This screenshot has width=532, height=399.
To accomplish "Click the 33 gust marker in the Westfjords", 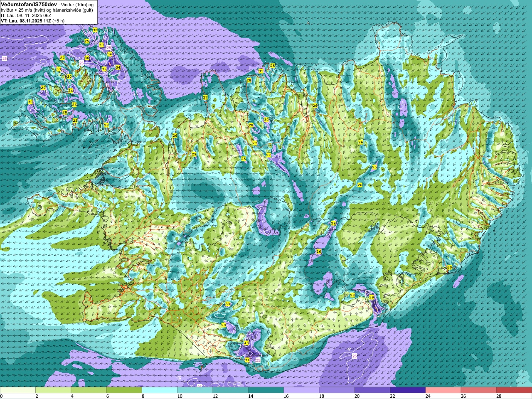I will (x=59, y=69).
